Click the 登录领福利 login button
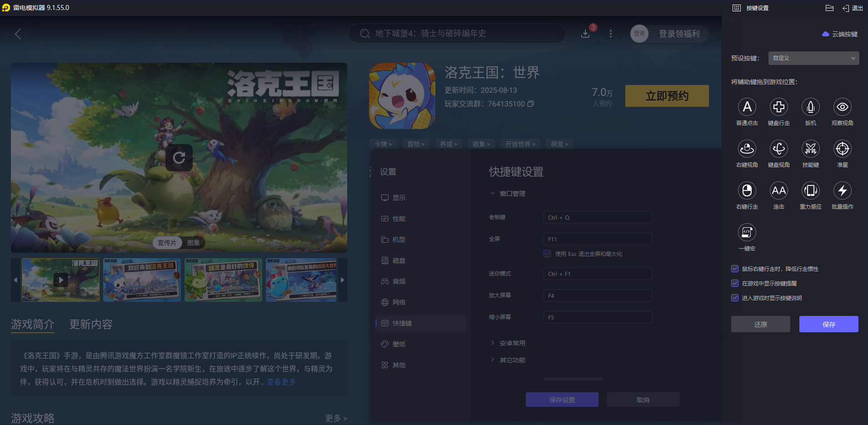The height and width of the screenshot is (425, 868). pos(679,34)
